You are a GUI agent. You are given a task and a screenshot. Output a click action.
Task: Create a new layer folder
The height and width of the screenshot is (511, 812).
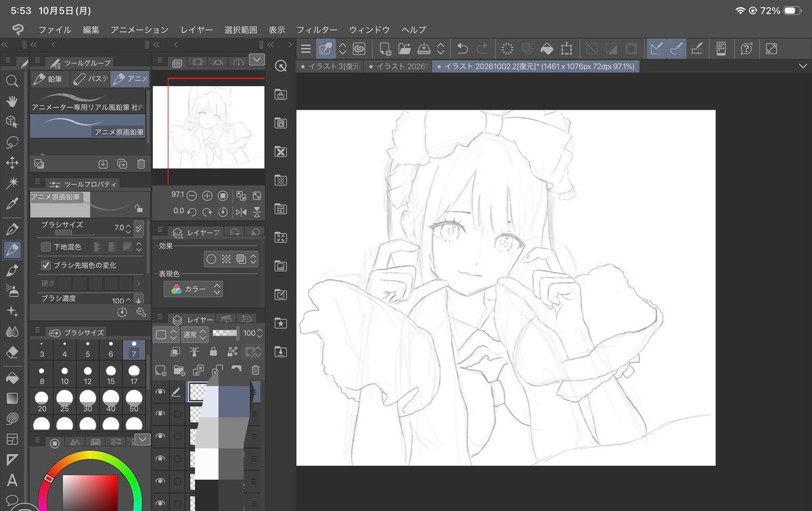(x=179, y=370)
